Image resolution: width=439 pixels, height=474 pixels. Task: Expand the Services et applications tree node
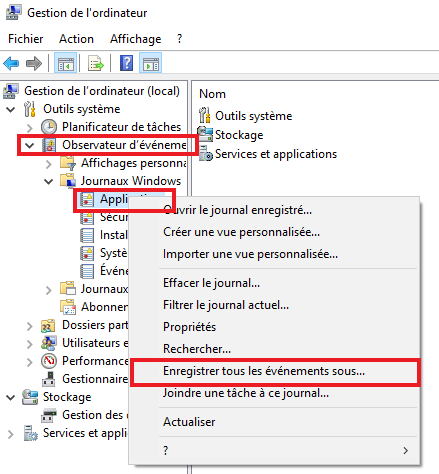(11, 434)
